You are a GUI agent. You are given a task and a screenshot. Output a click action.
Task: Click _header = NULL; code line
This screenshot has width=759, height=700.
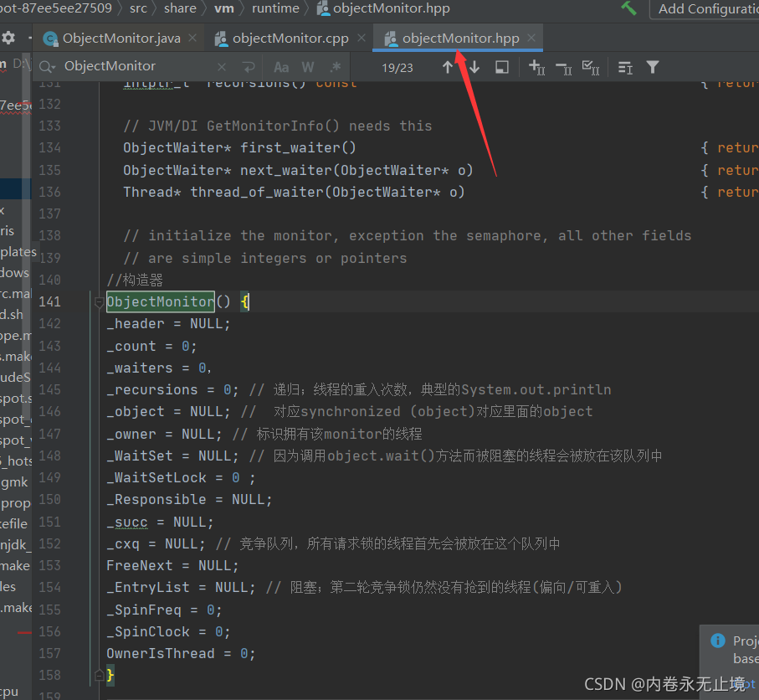pos(168,323)
